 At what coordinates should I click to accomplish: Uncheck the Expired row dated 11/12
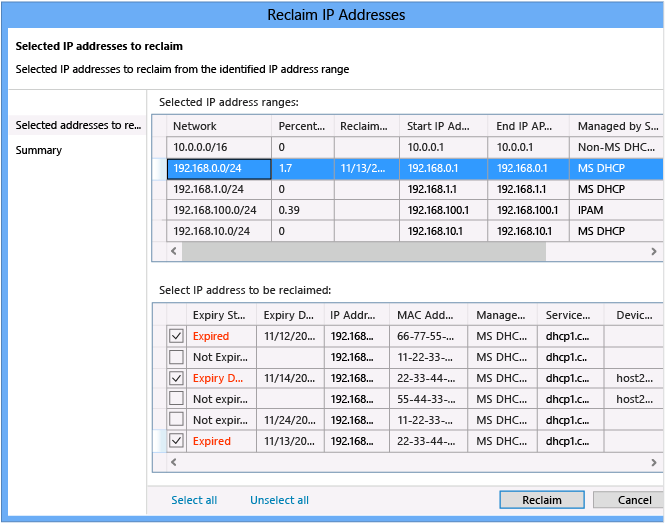[176, 336]
